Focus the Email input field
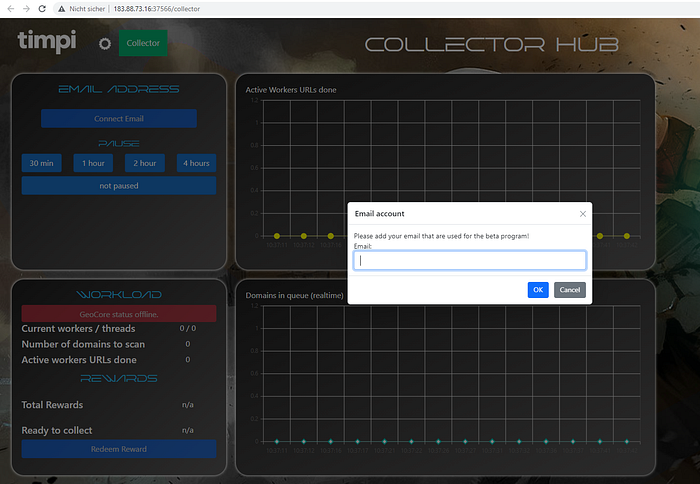The height and width of the screenshot is (484, 700). 469,260
